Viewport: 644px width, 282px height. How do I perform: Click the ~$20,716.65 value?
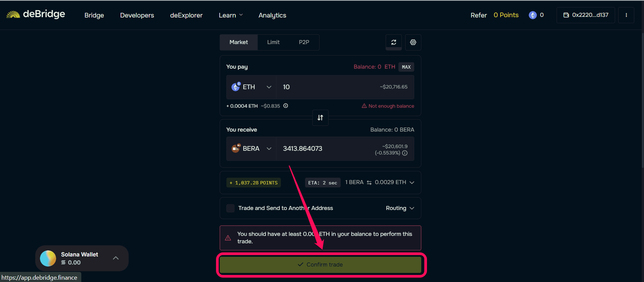point(394,87)
